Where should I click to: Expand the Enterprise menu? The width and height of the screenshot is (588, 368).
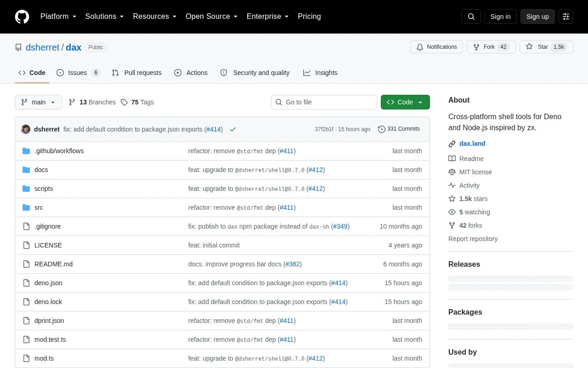click(x=267, y=17)
